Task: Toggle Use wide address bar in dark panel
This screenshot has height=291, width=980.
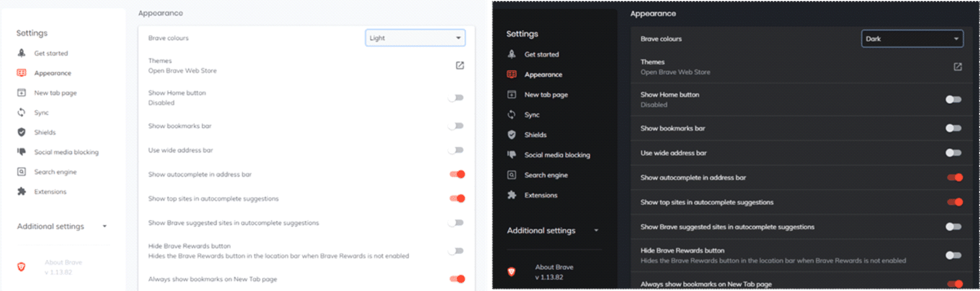Action: point(953,152)
